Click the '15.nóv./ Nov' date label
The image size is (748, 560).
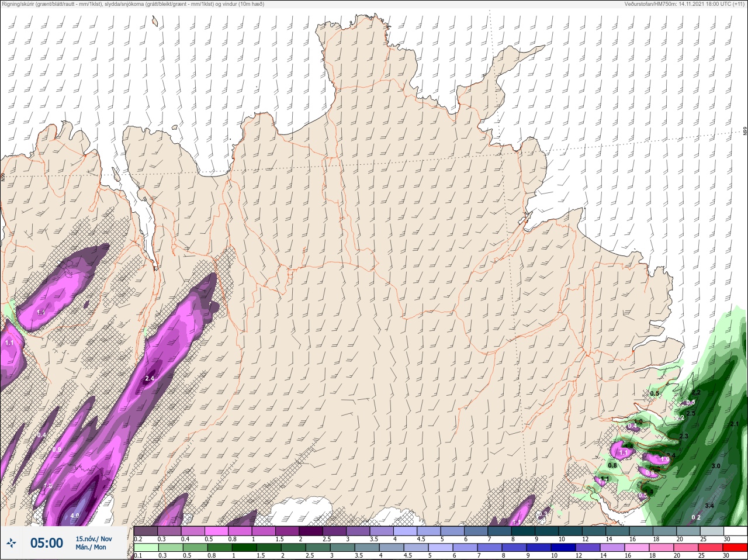click(93, 539)
